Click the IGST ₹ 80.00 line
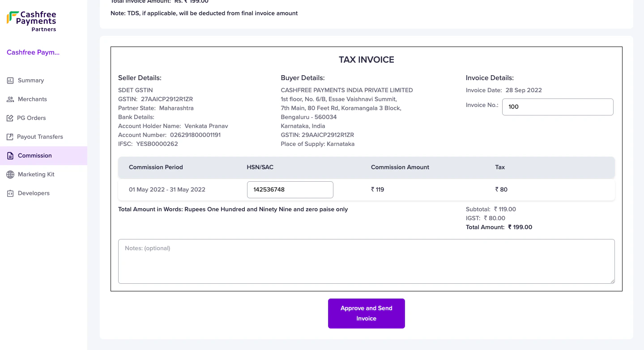 coord(486,218)
